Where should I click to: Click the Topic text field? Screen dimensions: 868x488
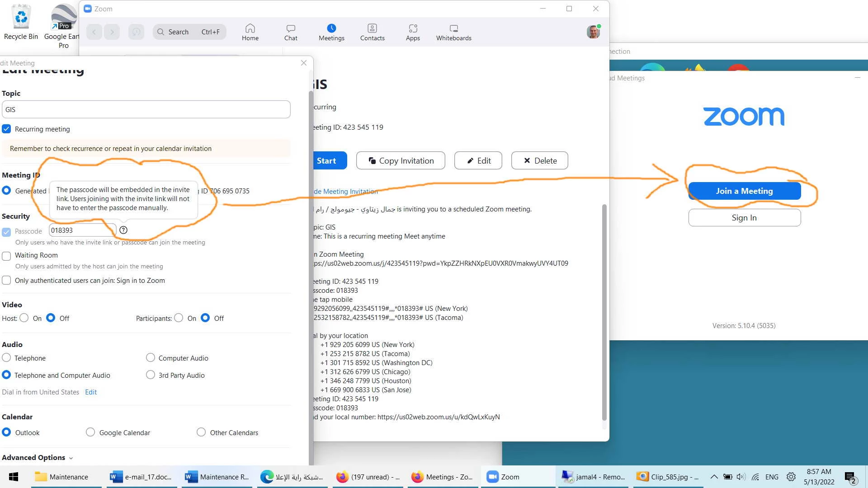point(146,110)
